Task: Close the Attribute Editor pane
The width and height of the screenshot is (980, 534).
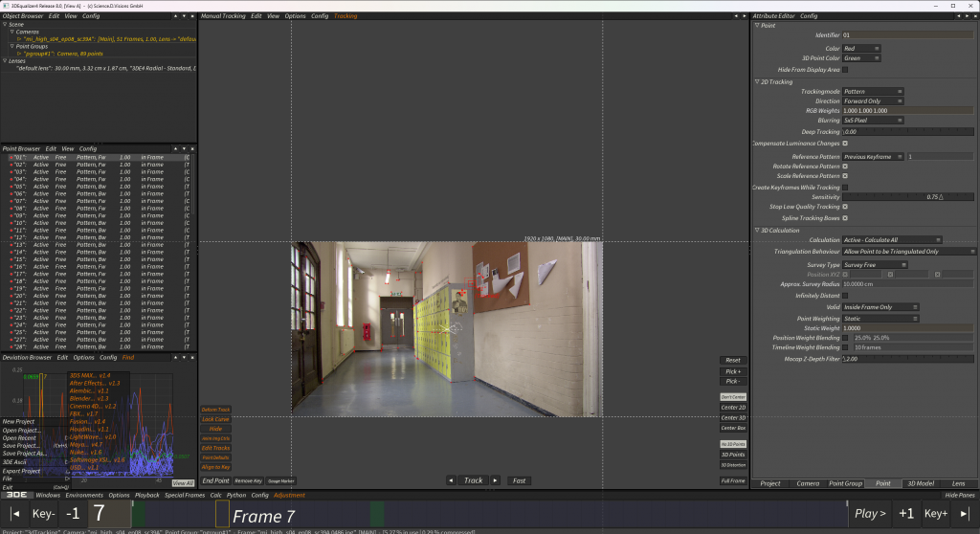Action: (x=975, y=16)
